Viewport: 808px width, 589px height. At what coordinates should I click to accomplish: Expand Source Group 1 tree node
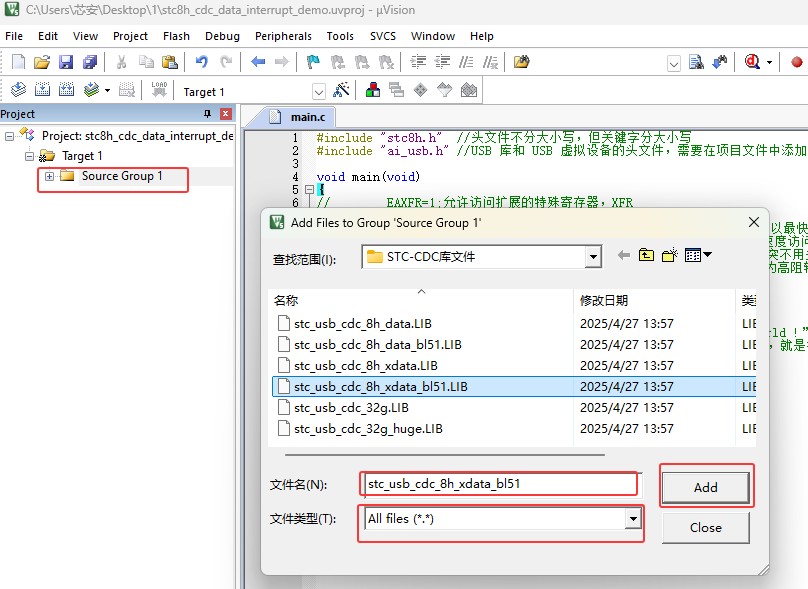pos(49,176)
